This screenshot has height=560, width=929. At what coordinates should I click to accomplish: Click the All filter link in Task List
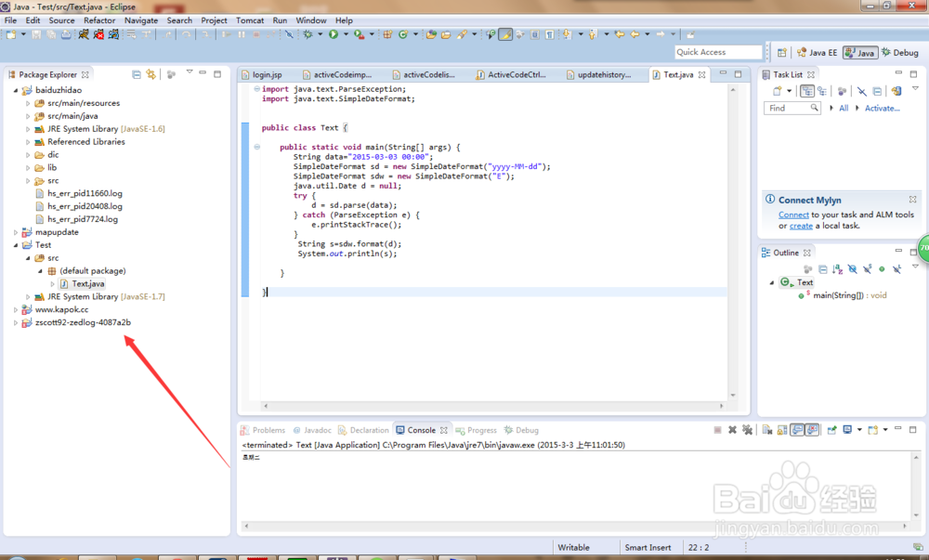coord(844,109)
